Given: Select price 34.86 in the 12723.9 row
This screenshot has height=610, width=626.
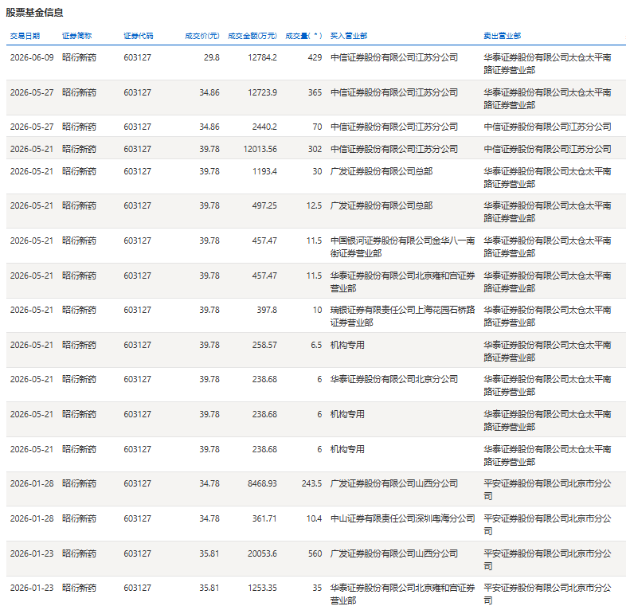Looking at the screenshot, I should click(x=209, y=93).
